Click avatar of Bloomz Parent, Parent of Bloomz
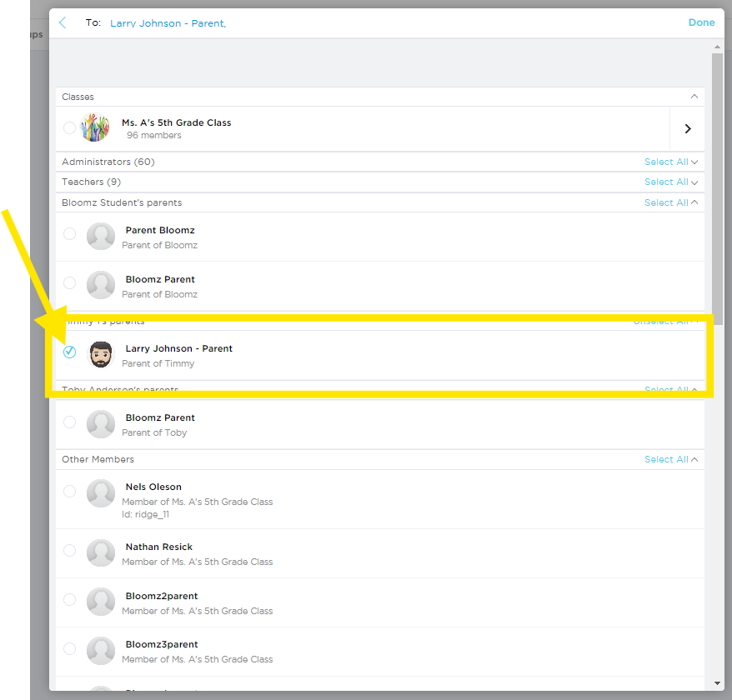 tap(101, 285)
